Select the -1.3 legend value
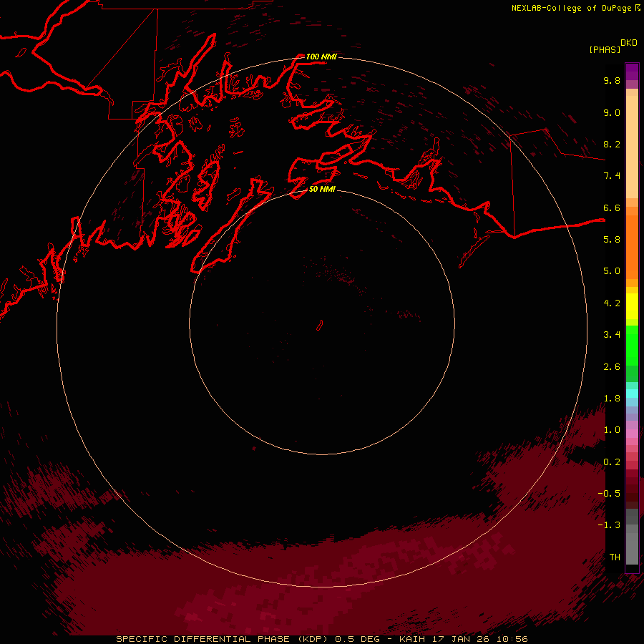644x644 pixels. coord(609,525)
